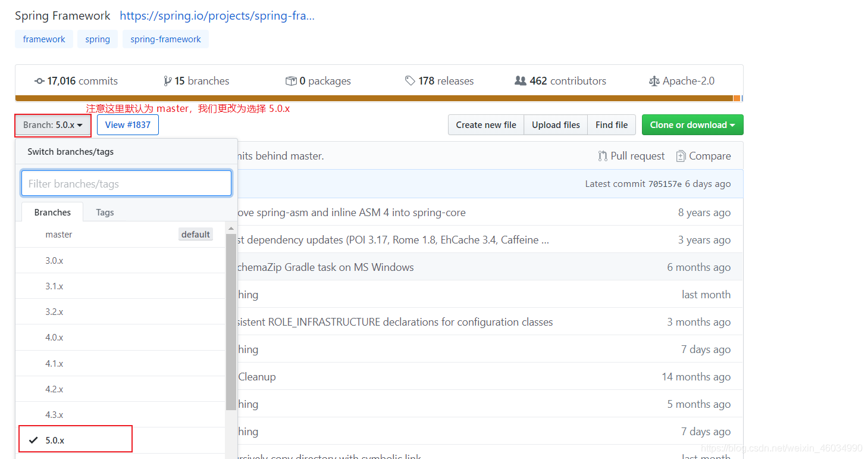Click the spring topic tag
868x459 pixels.
[98, 39]
